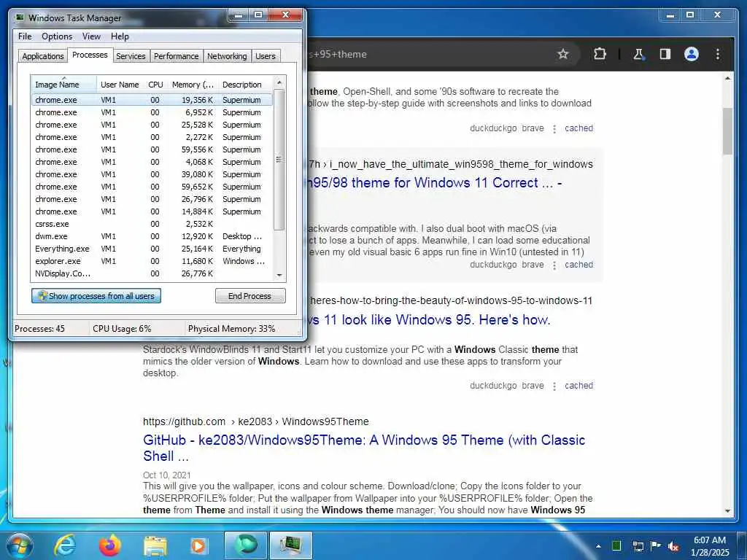Click the process list scroll up arrow

point(279,82)
